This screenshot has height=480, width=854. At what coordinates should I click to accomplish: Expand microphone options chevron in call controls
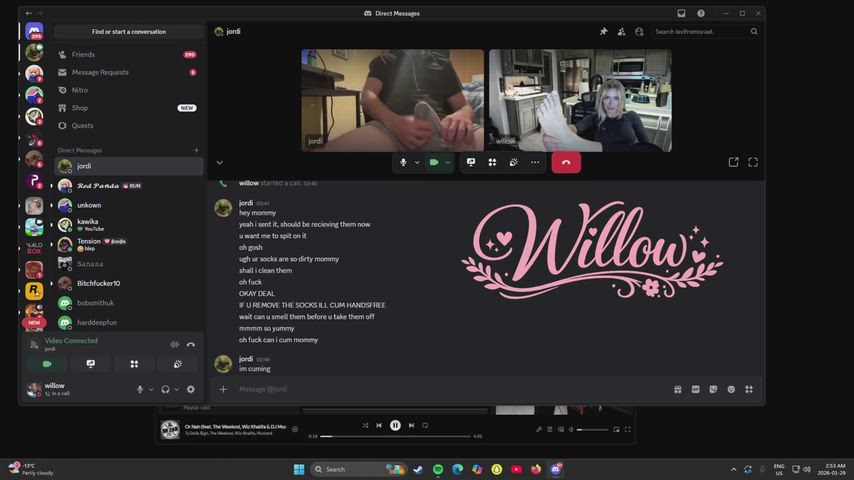click(417, 162)
